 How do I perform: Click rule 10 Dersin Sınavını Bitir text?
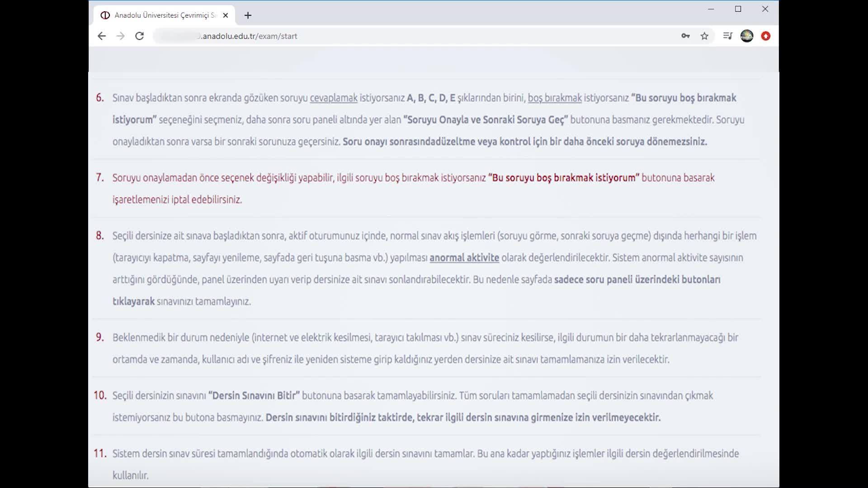(x=254, y=396)
